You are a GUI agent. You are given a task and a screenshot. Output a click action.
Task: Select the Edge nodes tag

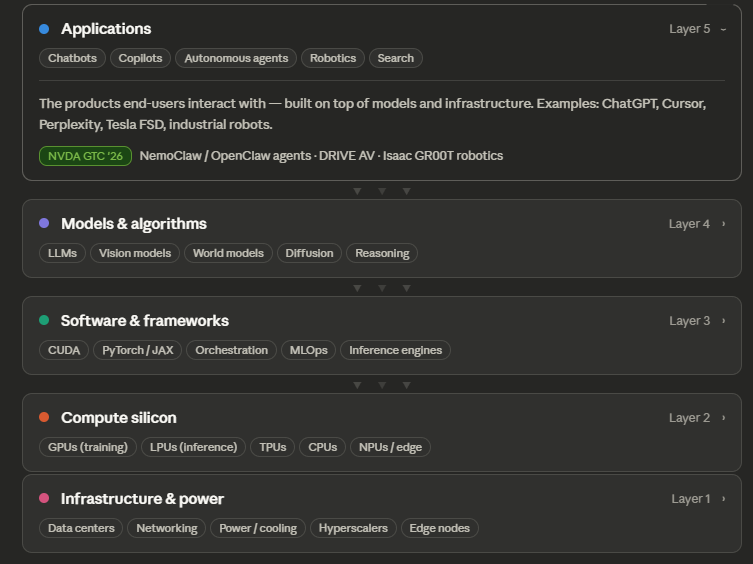pos(439,528)
